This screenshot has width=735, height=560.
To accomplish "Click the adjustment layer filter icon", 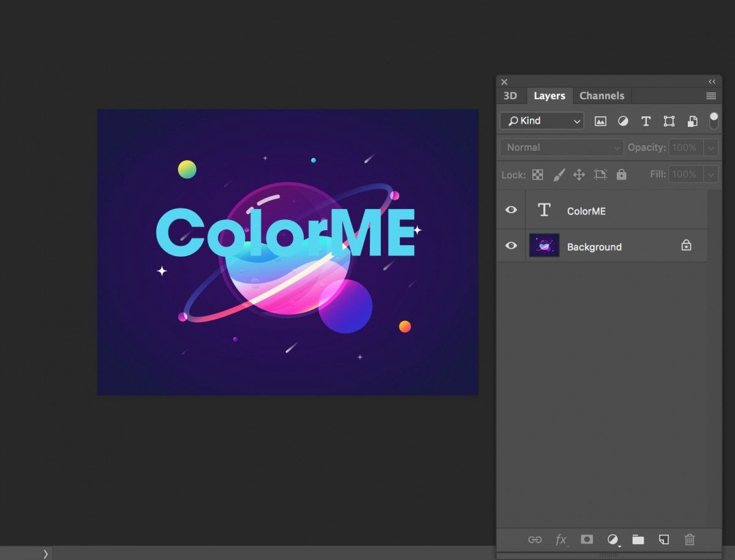I will [x=623, y=121].
